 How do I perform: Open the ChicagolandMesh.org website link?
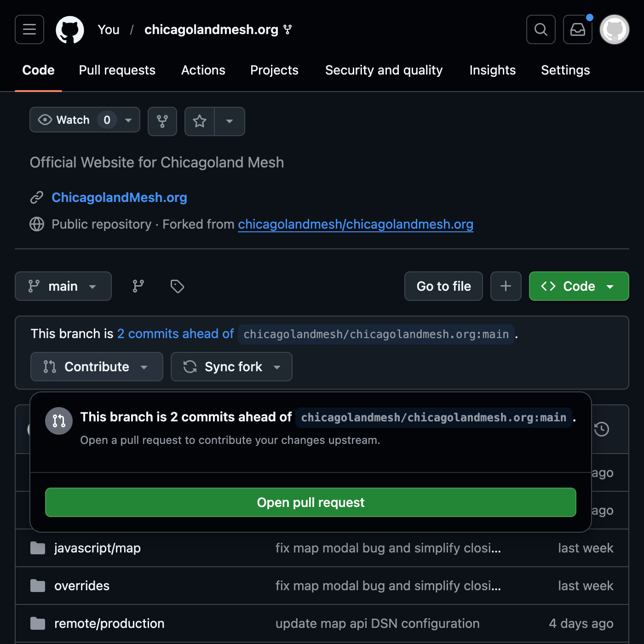(119, 197)
